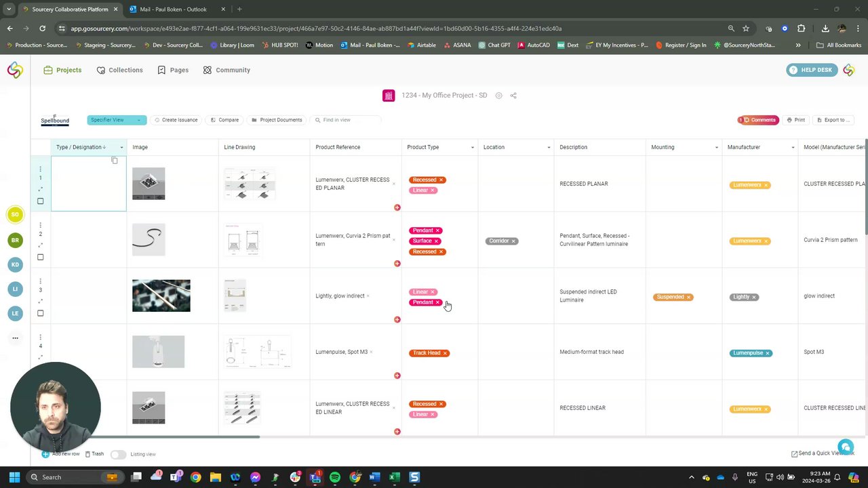Expand row 3 with its diagonal arrows icon
Viewport: 868px width, 488px height.
(40, 302)
